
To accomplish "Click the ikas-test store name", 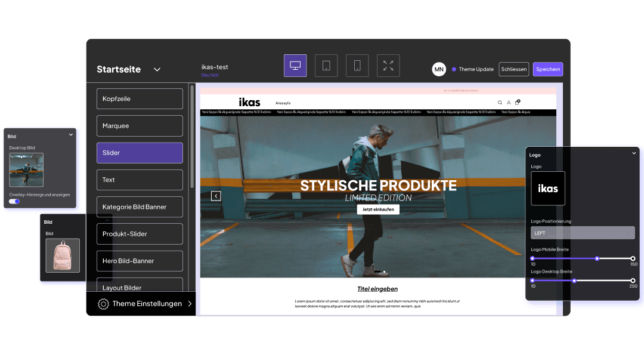I will 215,67.
